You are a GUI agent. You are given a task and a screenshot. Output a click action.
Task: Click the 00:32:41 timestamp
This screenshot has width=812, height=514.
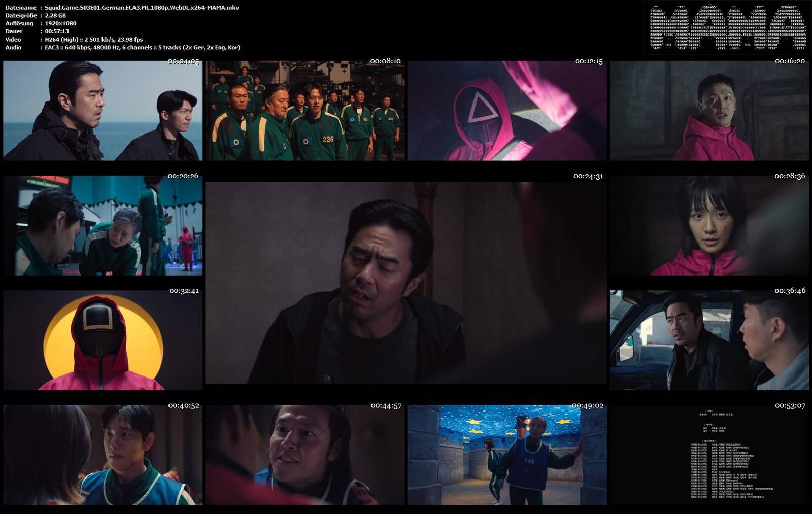pos(184,291)
